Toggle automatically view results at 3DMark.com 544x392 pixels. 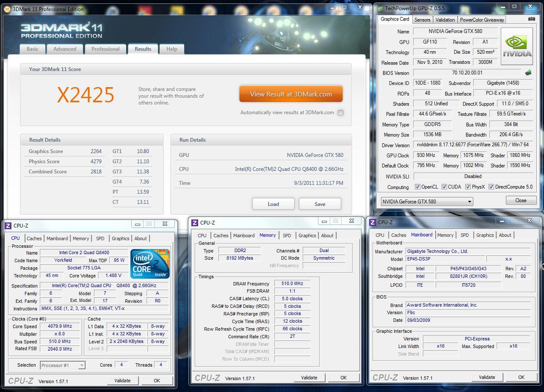point(340,112)
